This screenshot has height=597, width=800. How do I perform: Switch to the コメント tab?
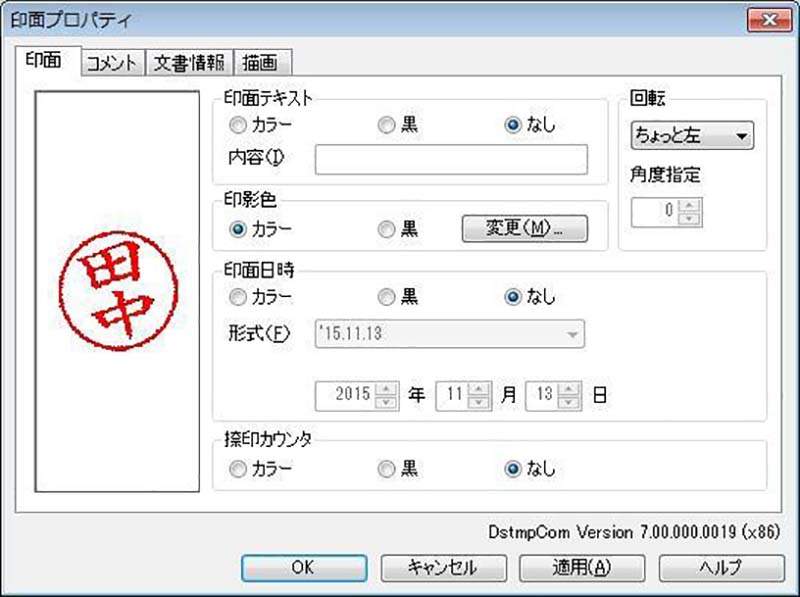(x=111, y=63)
